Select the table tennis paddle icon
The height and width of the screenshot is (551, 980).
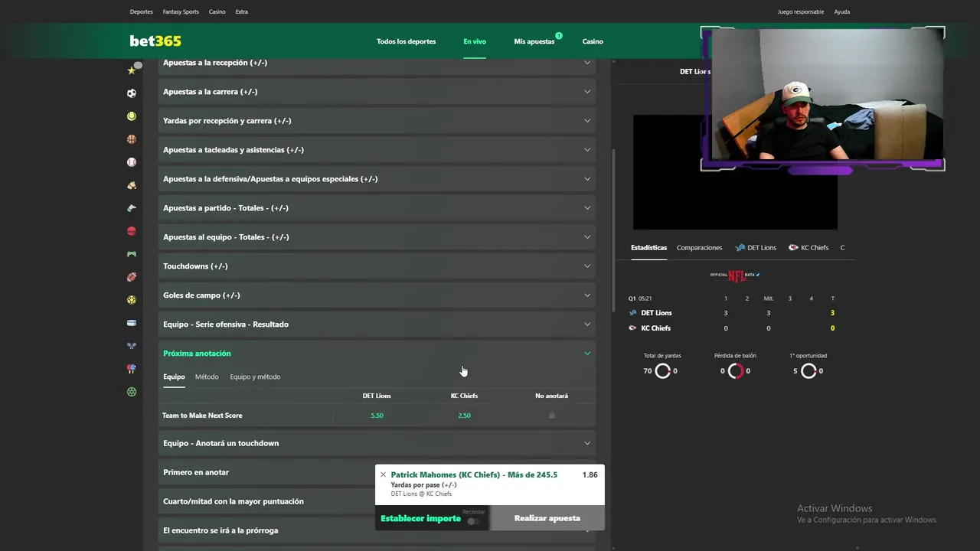132,369
